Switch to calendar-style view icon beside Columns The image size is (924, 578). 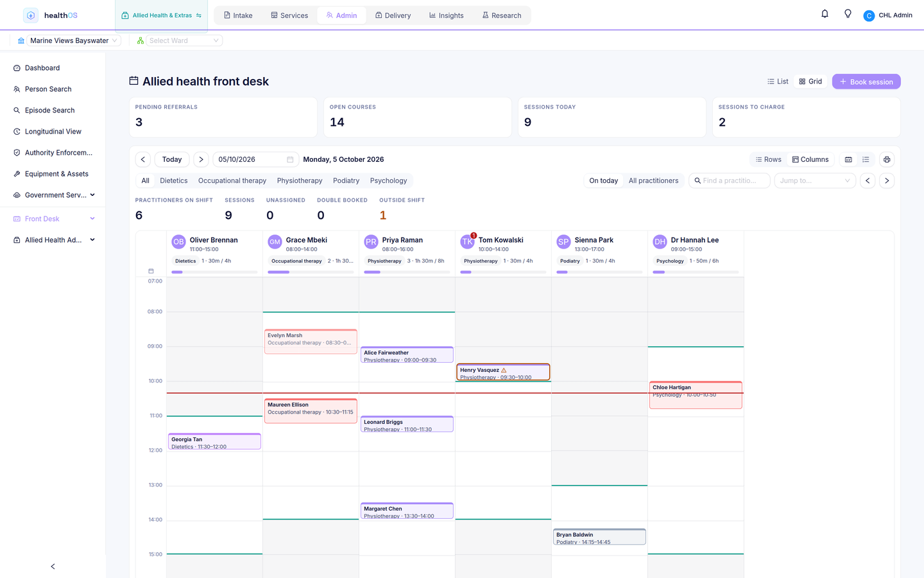pos(848,159)
